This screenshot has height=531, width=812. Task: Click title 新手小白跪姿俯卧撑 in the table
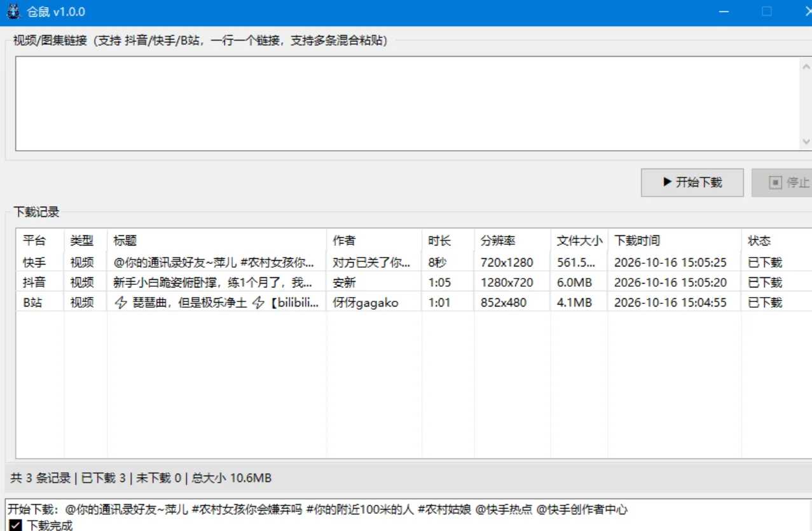click(x=213, y=282)
